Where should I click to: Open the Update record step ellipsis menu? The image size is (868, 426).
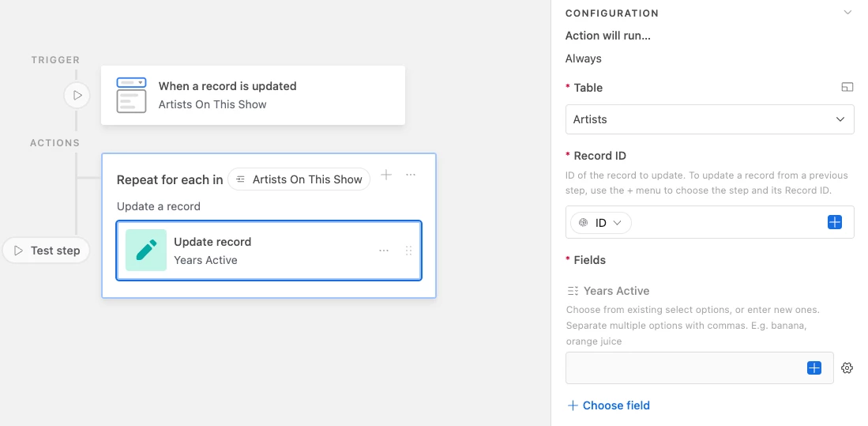click(384, 251)
